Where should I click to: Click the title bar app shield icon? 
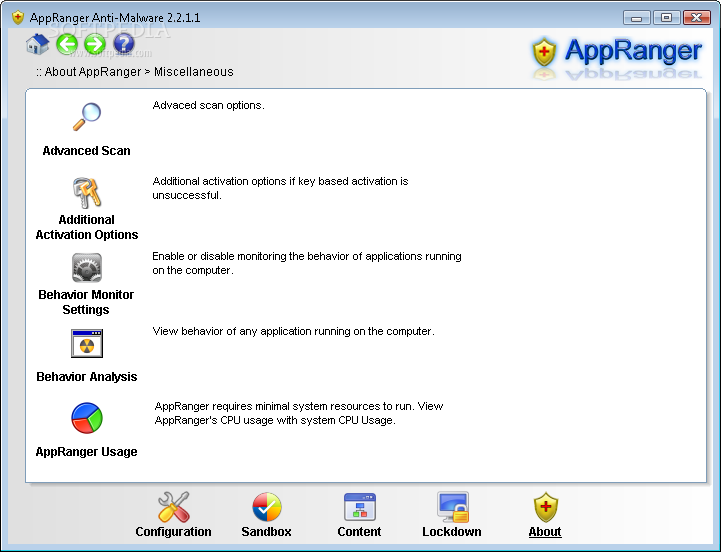[x=17, y=18]
